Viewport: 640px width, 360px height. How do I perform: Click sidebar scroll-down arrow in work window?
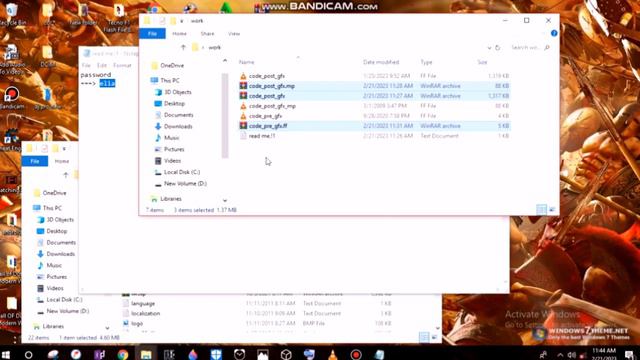(225, 200)
